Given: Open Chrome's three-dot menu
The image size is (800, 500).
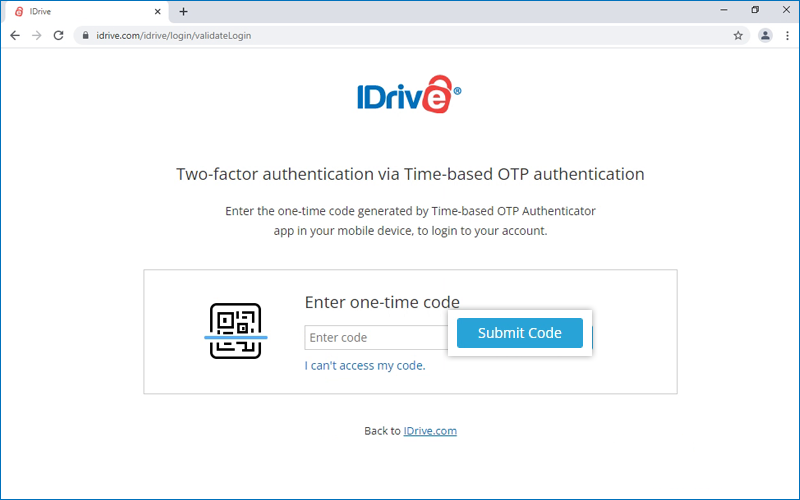Looking at the screenshot, I should point(786,35).
